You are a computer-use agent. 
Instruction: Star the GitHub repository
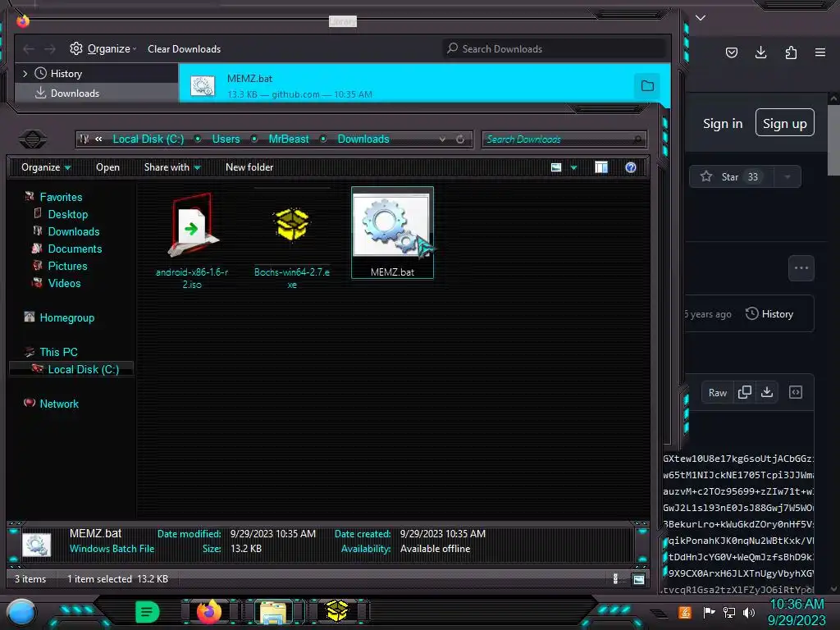(731, 177)
